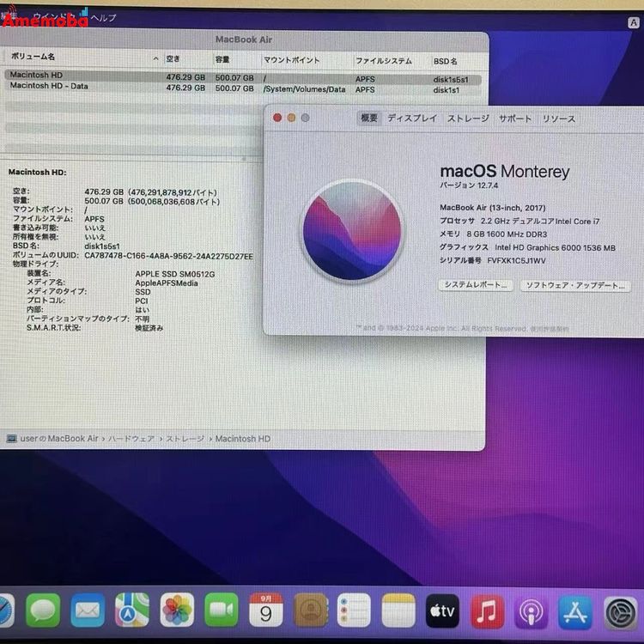644x644 pixels.
Task: Switch to the リソース tab
Action: tap(559, 119)
